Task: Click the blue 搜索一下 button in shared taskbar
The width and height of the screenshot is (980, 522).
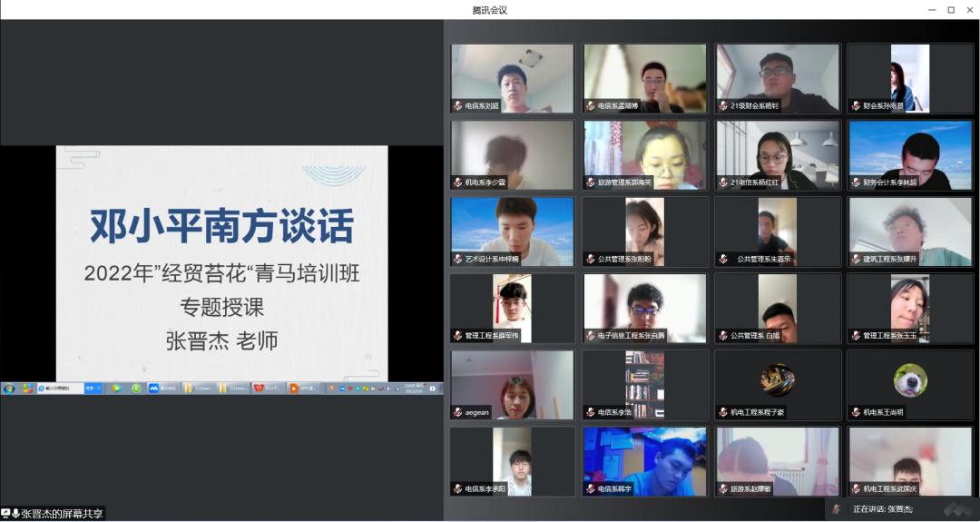Action: (93, 389)
